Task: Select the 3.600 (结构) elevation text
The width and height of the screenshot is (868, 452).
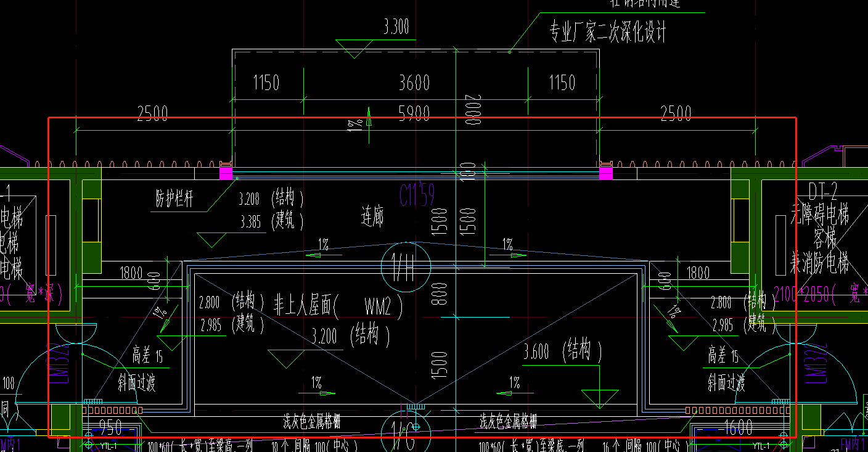Action: pos(562,351)
